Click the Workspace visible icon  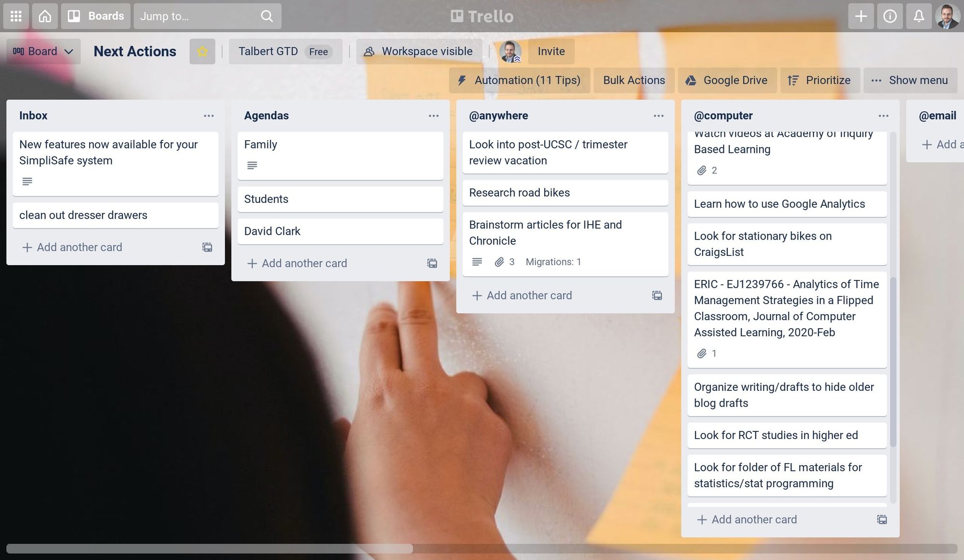(369, 52)
